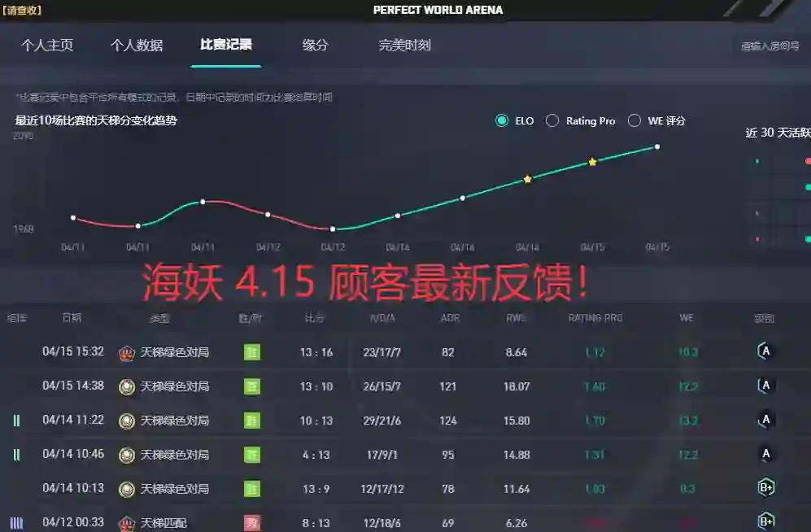Click the first star marker on ELO chart
Image resolution: width=811 pixels, height=532 pixels.
coord(528,180)
